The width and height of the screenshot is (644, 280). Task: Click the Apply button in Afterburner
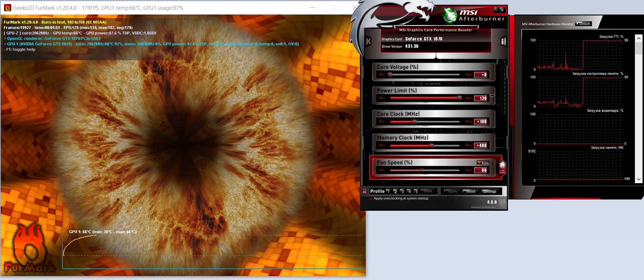tap(452, 192)
